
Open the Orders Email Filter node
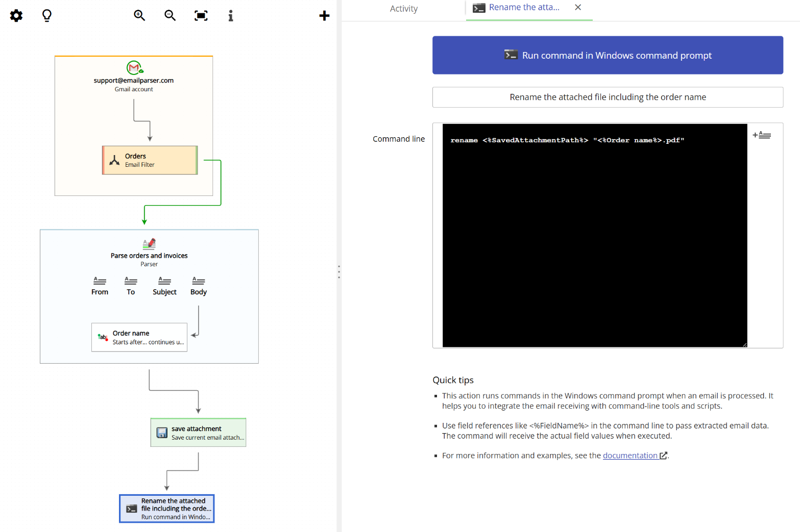point(150,160)
